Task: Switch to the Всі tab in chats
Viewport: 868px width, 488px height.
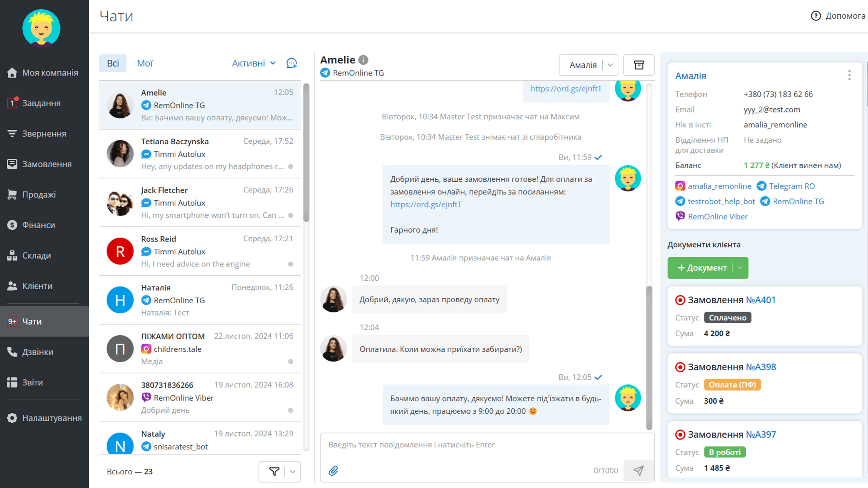Action: coord(113,64)
